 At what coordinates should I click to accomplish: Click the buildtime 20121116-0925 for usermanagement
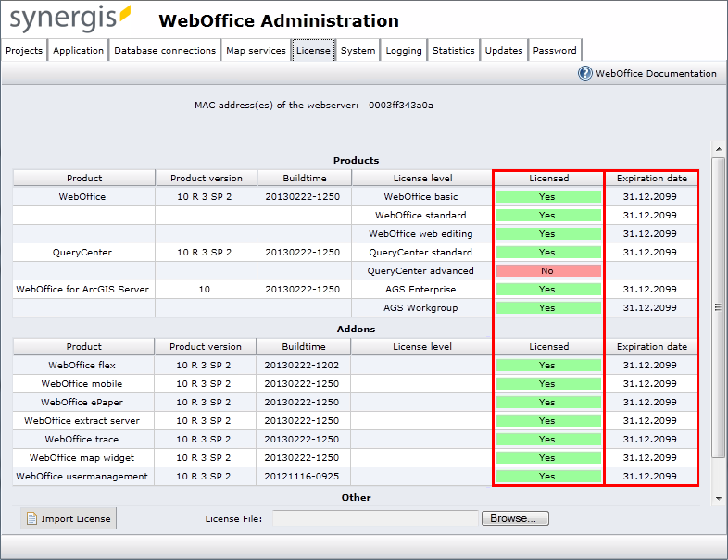click(x=302, y=477)
